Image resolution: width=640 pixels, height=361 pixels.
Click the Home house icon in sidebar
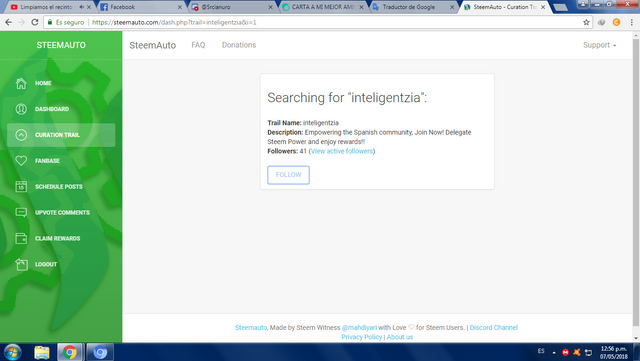[21, 83]
